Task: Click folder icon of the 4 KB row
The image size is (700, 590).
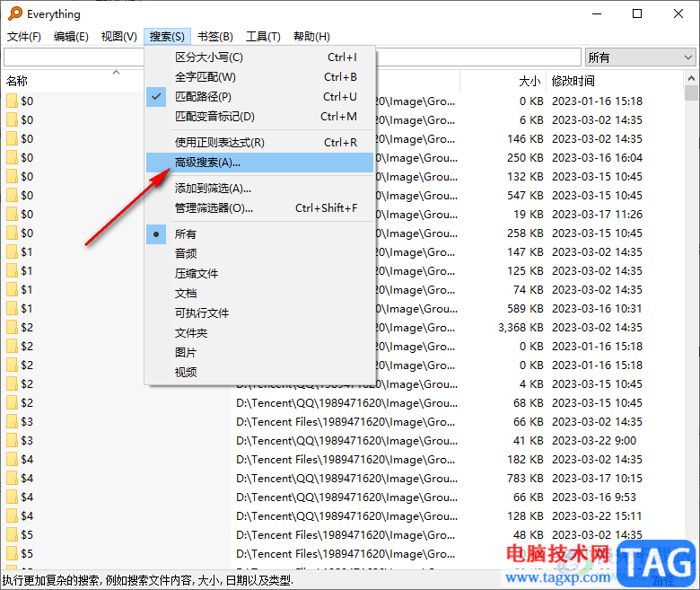Action: coord(12,384)
